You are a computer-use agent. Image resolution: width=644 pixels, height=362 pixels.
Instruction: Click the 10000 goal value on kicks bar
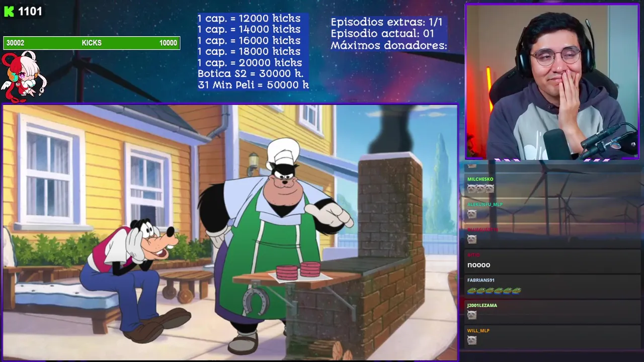(168, 43)
